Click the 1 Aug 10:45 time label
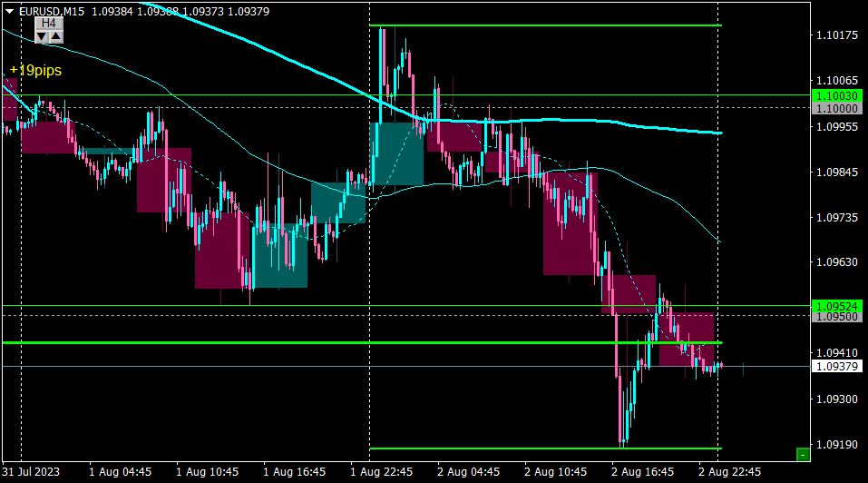The image size is (868, 483). pyautogui.click(x=207, y=472)
